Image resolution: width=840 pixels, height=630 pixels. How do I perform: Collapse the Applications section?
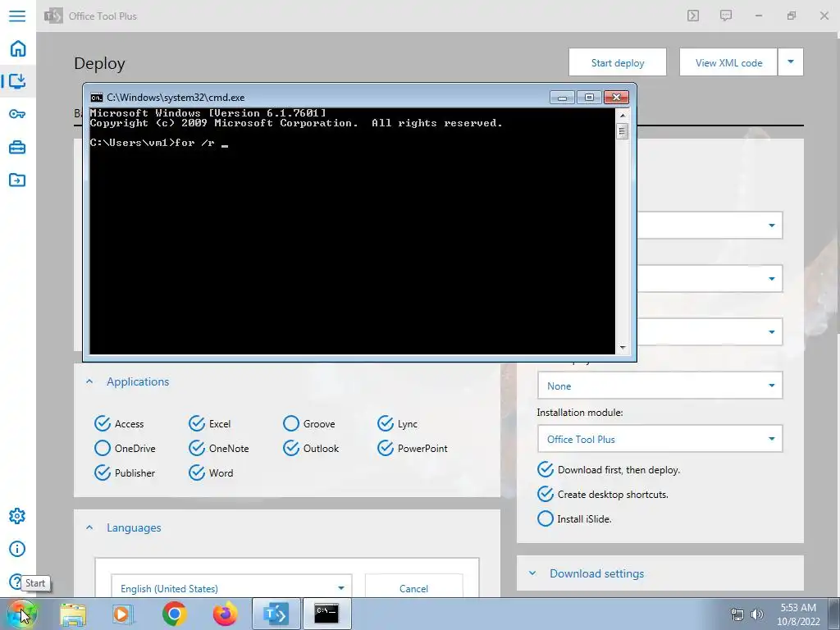90,381
